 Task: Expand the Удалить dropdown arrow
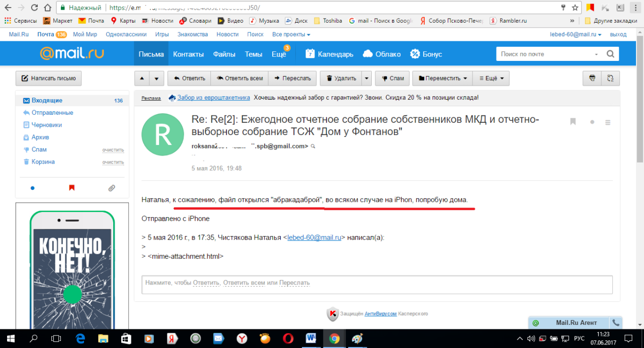[x=367, y=79]
